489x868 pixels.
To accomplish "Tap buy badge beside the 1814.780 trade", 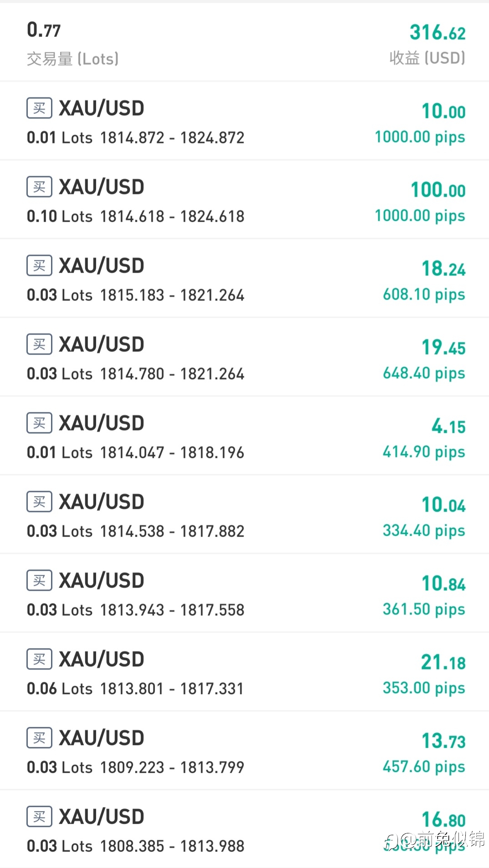I will pos(39,345).
